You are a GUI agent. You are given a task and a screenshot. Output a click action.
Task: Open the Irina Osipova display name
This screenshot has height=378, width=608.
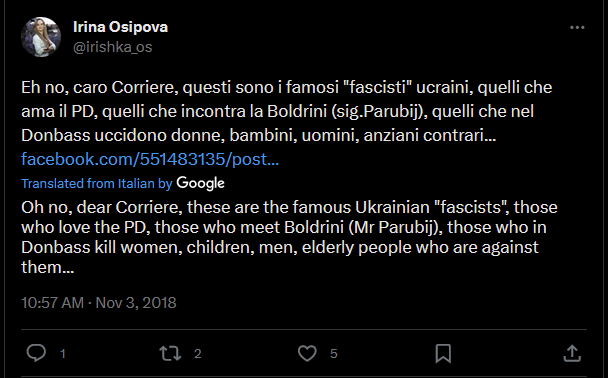tap(121, 27)
